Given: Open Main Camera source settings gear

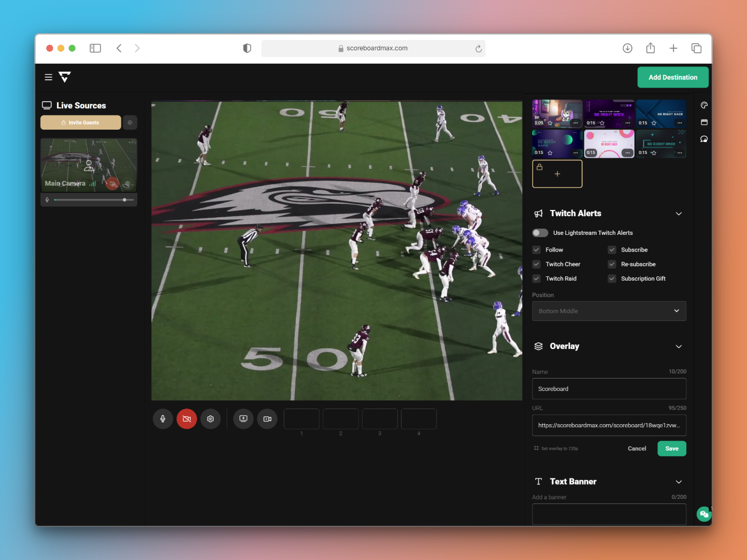Looking at the screenshot, I should [128, 184].
